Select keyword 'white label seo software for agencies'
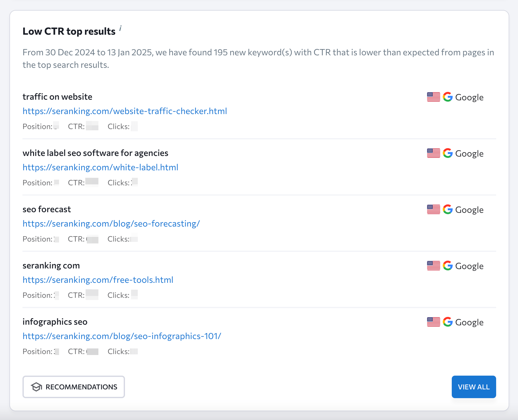The image size is (518, 420). (95, 153)
